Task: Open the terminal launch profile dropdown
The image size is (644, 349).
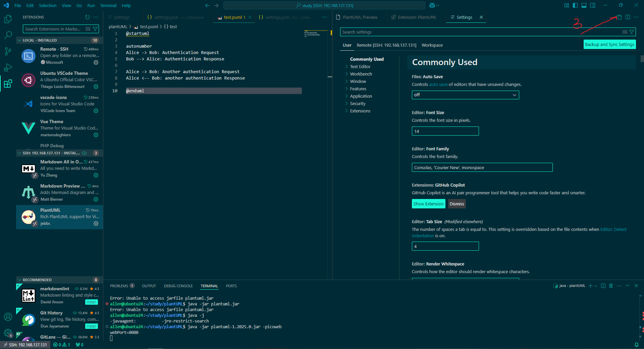Action: [x=596, y=286]
